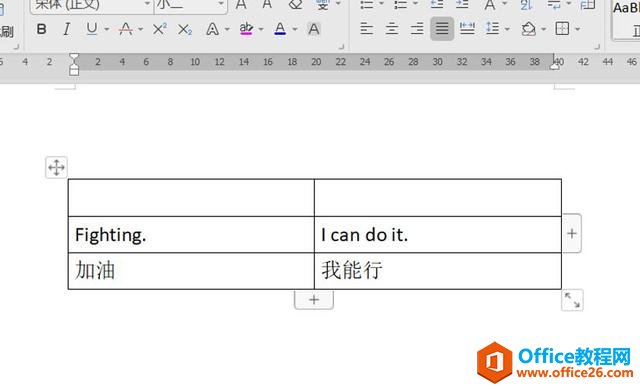Screen dimensions: 640x390
Task: Toggle italic formatting
Action: [67, 29]
